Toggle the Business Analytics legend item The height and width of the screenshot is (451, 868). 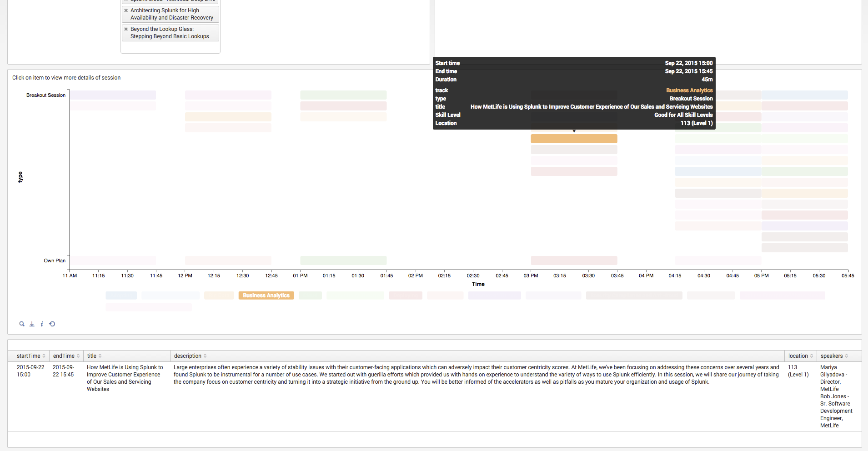point(266,296)
